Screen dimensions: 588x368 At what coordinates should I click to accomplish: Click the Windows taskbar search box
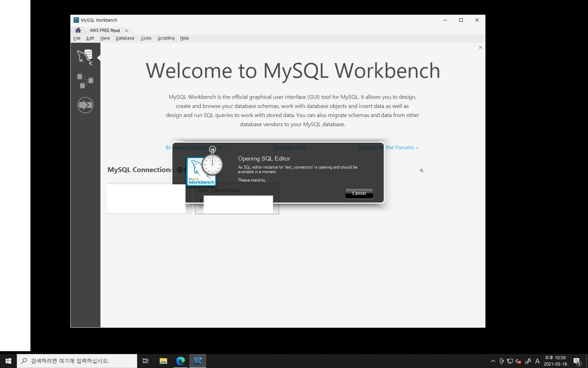coord(77,361)
